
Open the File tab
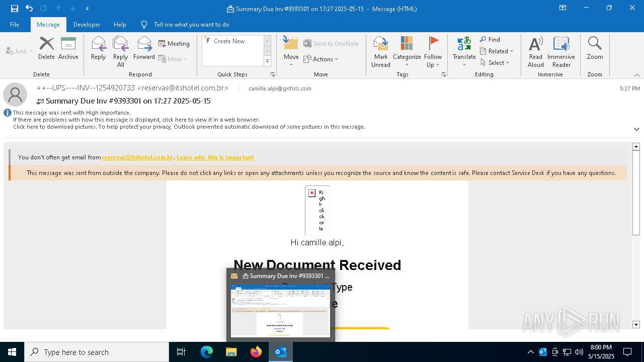coord(15,25)
